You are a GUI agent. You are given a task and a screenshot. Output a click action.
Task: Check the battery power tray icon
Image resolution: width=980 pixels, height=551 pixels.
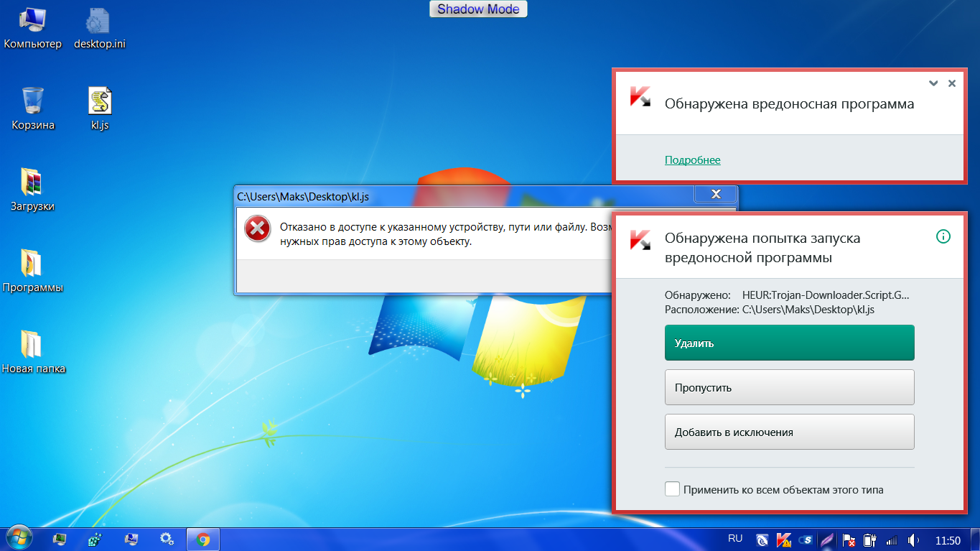point(869,540)
